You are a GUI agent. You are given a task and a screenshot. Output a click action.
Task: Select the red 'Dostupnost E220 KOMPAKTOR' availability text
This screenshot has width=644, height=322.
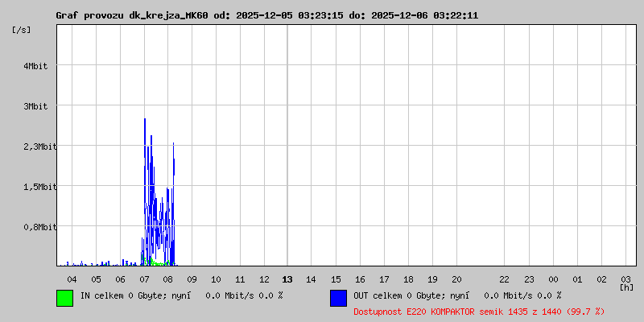click(479, 311)
